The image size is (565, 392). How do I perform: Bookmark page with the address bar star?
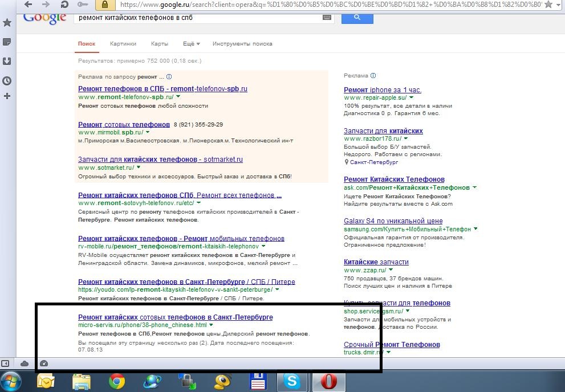tap(548, 5)
